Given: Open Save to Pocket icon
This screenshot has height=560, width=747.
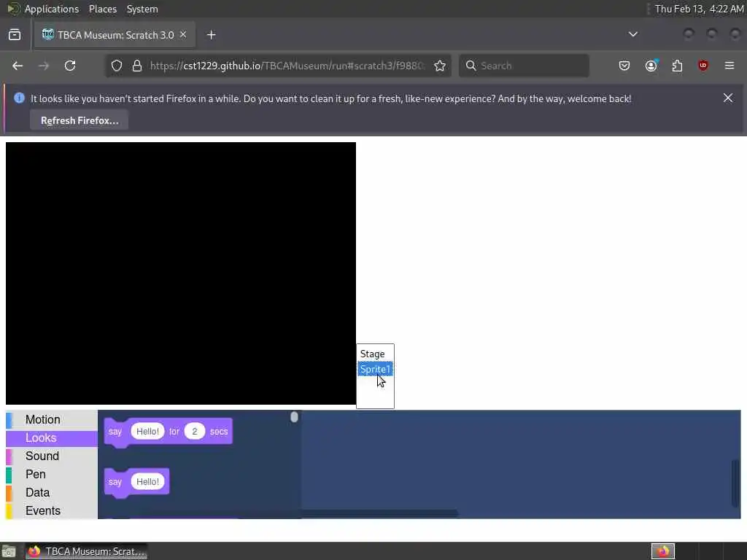Looking at the screenshot, I should pyautogui.click(x=624, y=66).
